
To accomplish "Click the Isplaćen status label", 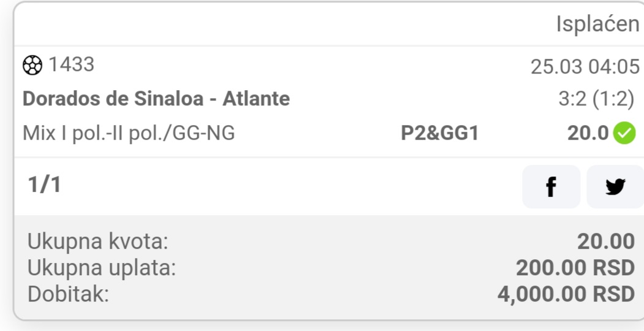I will pyautogui.click(x=597, y=25).
